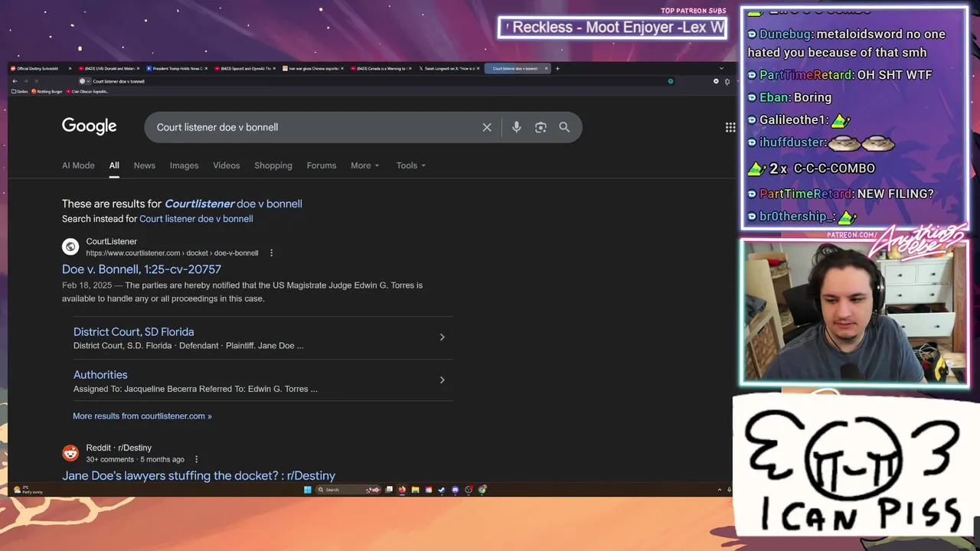Open Reddit result three-dot options

196,459
